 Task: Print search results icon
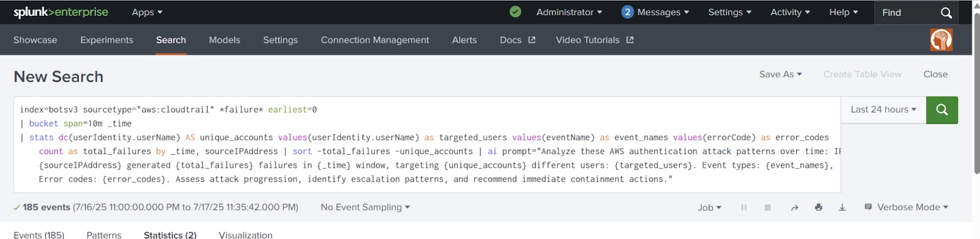coord(818,208)
